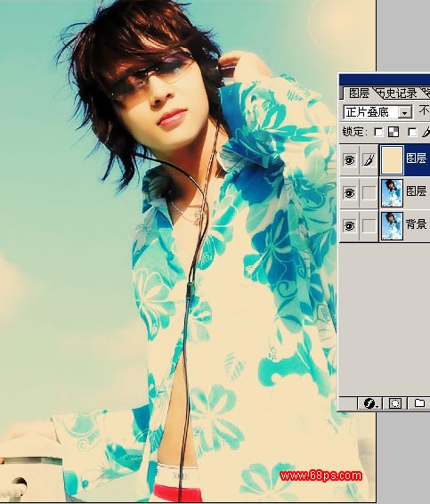This screenshot has height=504, width=430.
Task: Create a new layer set folder
Action: (x=419, y=402)
